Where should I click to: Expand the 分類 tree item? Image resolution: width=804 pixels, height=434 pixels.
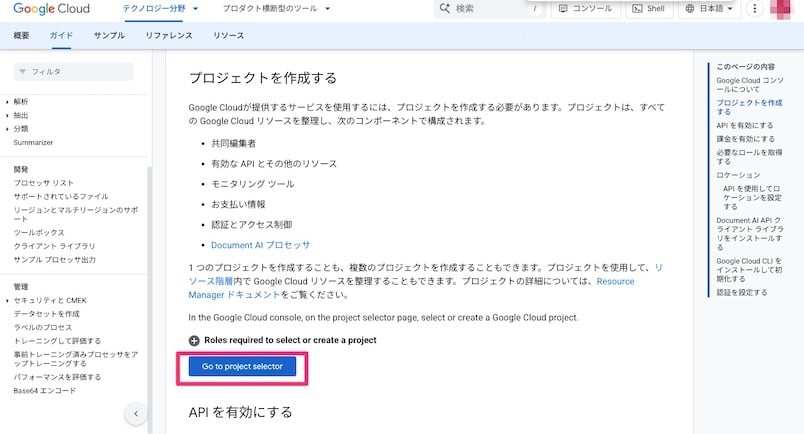7,129
